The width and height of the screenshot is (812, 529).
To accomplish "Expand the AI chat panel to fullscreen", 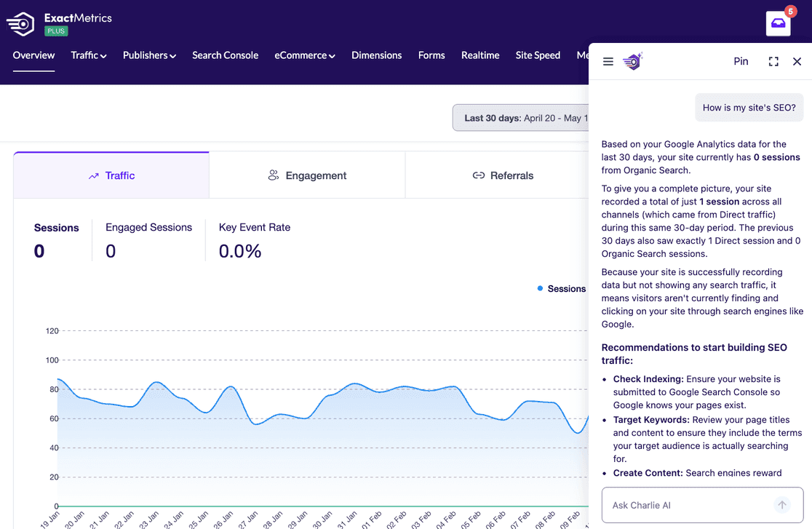I will click(773, 62).
